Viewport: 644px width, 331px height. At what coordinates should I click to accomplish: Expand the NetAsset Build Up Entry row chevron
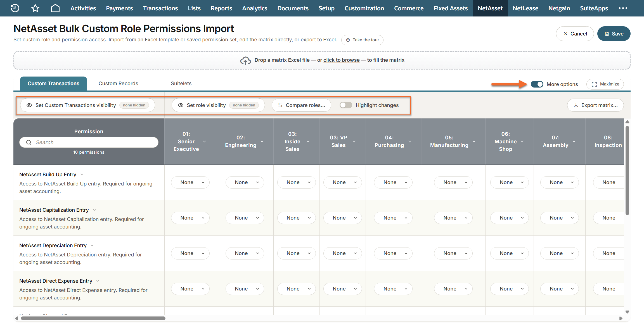[82, 175]
